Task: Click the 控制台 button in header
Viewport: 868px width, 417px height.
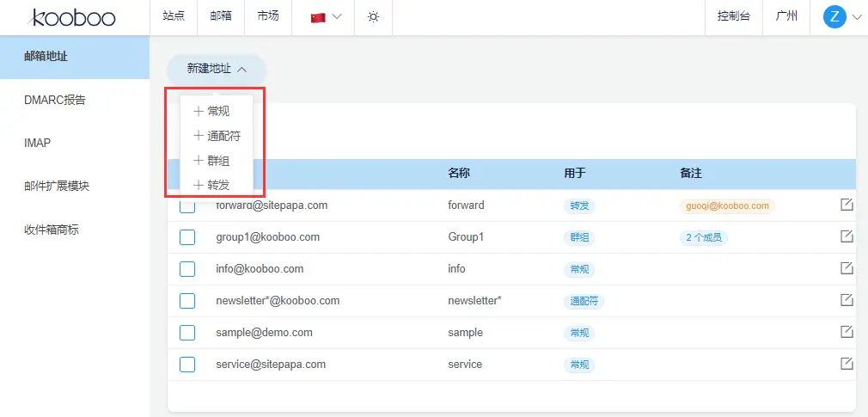Action: pos(734,17)
